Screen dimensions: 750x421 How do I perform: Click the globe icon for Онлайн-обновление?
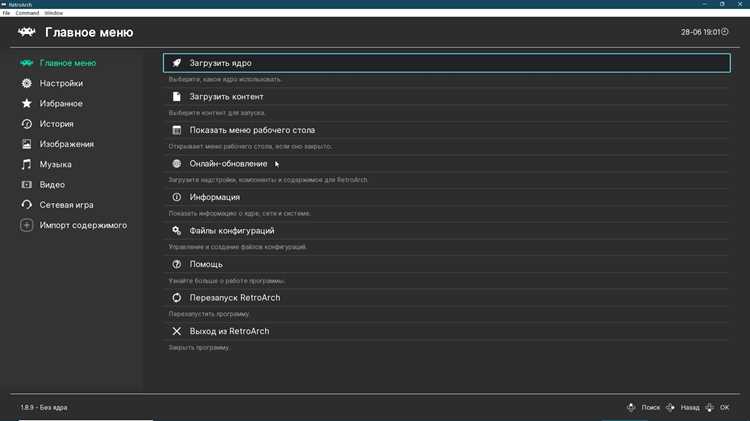coord(176,163)
